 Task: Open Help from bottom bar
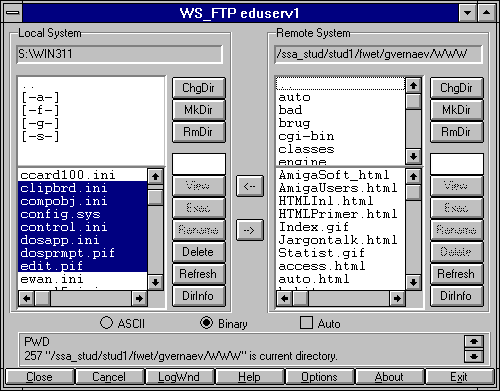click(249, 377)
